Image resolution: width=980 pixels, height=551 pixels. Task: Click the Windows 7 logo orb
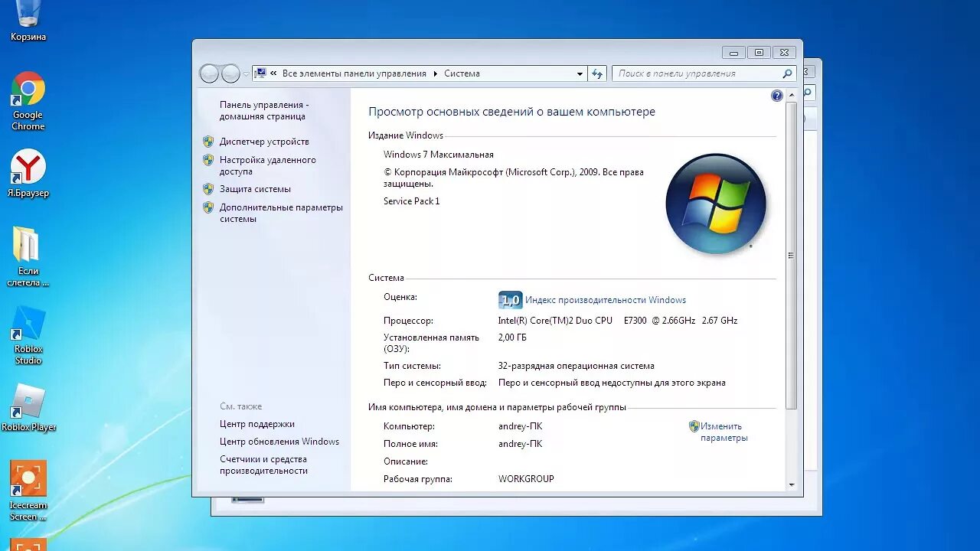coord(716,204)
